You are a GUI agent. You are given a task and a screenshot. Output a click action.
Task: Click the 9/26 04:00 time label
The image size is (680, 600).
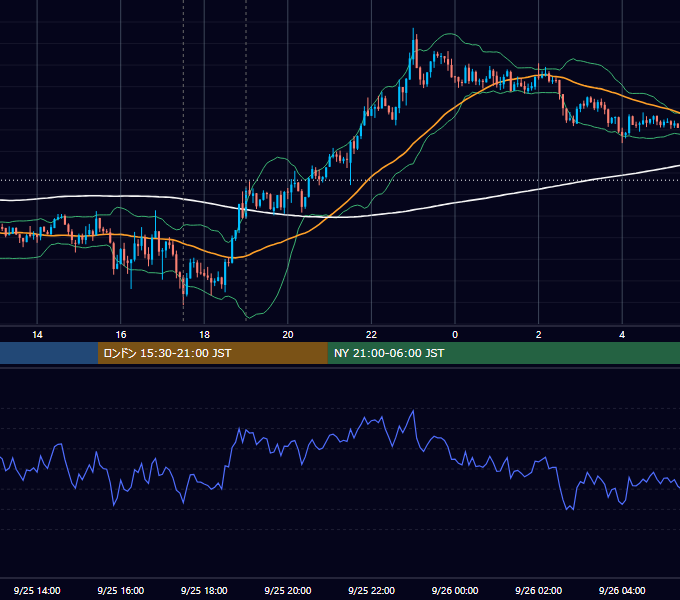click(x=622, y=590)
